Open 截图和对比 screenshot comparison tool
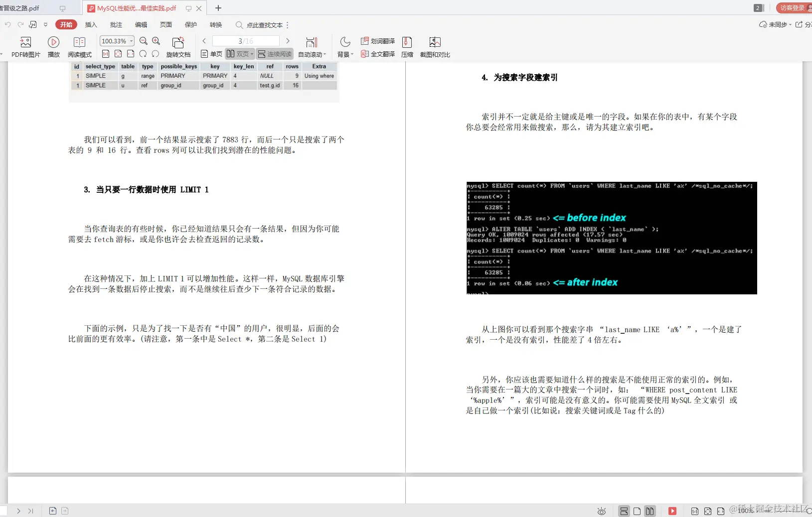The image size is (812, 517). (x=435, y=47)
